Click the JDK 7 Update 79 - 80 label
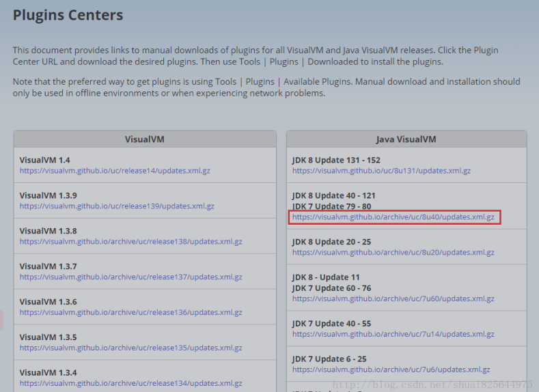The image size is (539, 392). pyautogui.click(x=332, y=206)
